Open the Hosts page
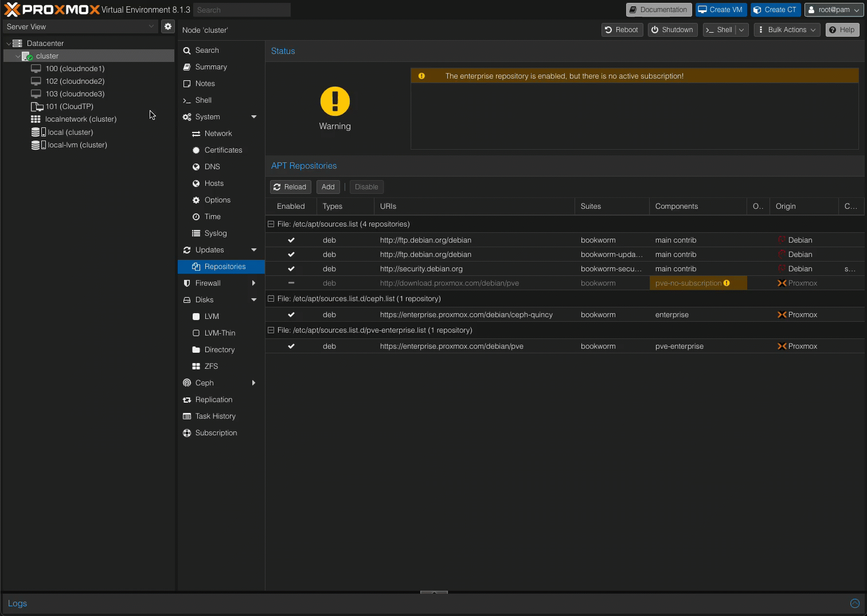 pyautogui.click(x=221, y=184)
